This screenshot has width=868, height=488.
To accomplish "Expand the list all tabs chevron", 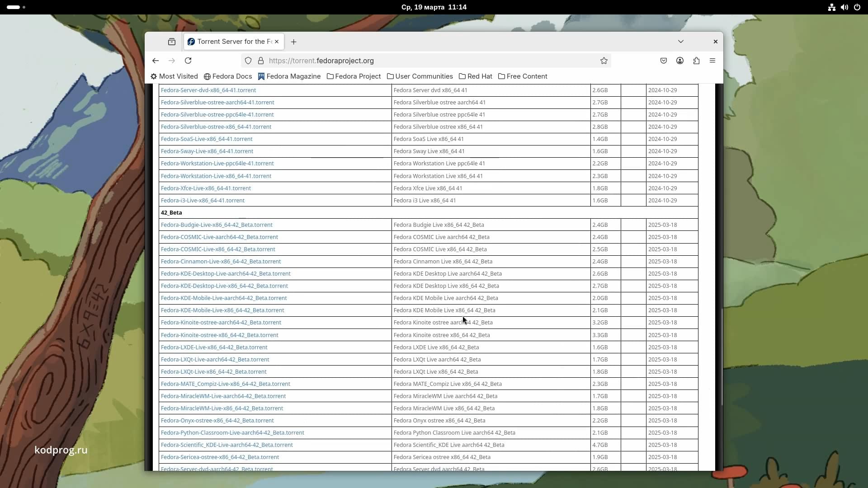I will [x=681, y=42].
